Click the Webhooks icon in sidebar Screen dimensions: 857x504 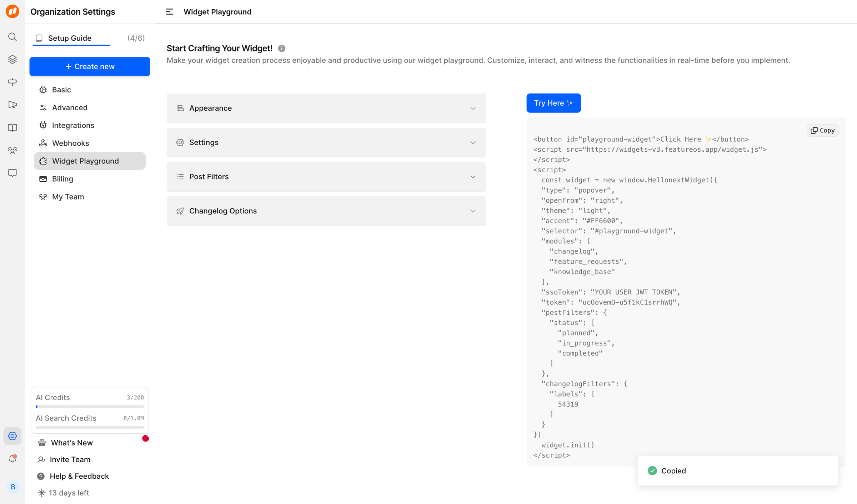click(x=43, y=143)
